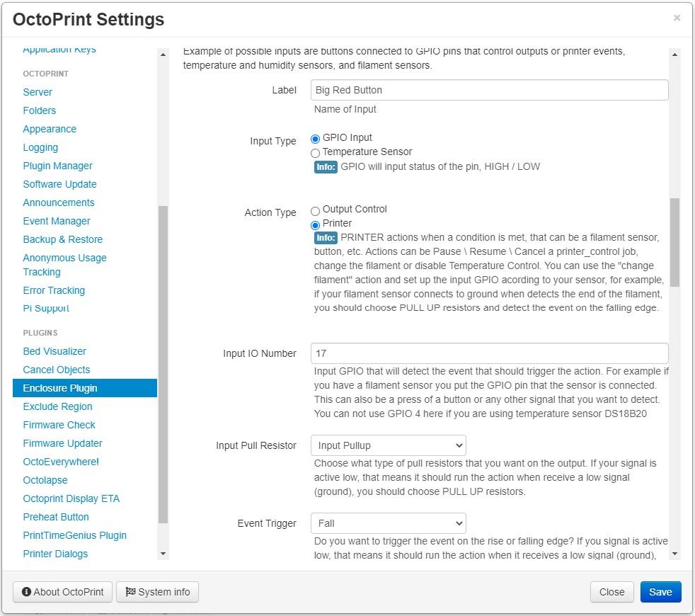This screenshot has height=616, width=695.
Task: Save the settings
Action: click(660, 592)
